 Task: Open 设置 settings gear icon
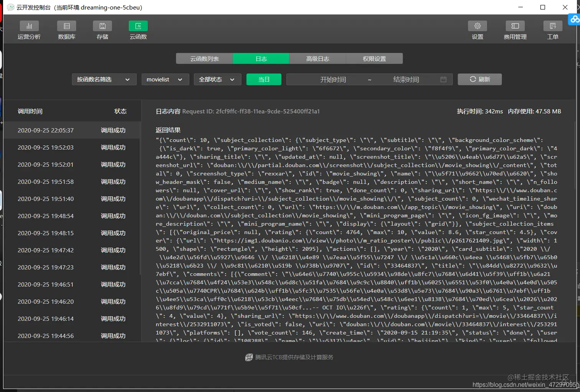[x=478, y=26]
